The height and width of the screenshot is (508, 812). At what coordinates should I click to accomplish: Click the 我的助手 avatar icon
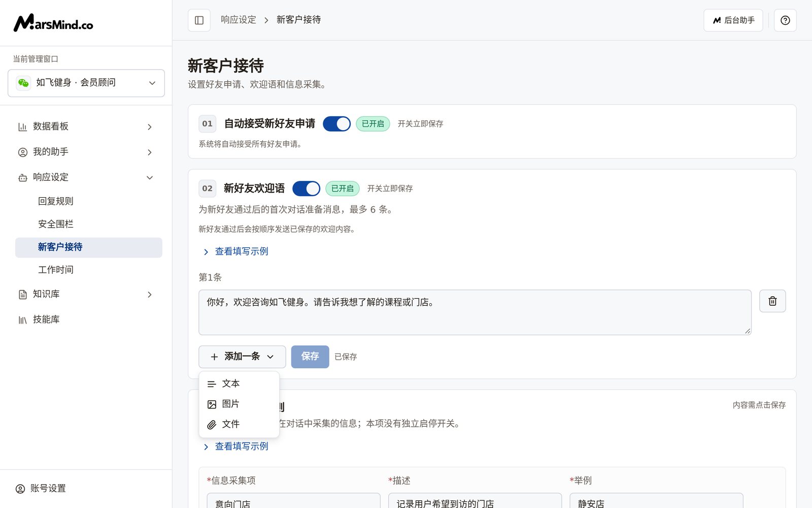coord(22,152)
